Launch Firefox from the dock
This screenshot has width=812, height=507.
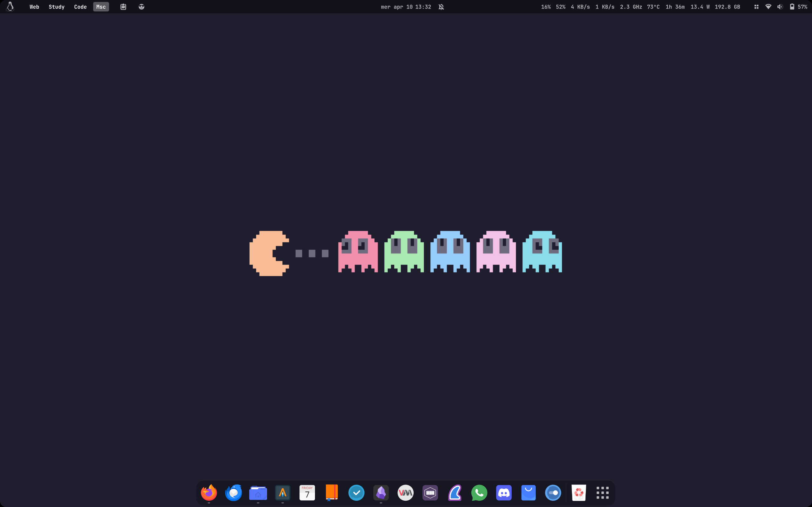pyautogui.click(x=209, y=492)
